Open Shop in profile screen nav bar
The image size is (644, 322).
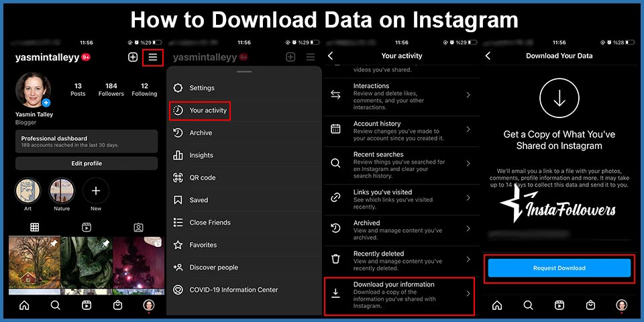click(x=118, y=305)
